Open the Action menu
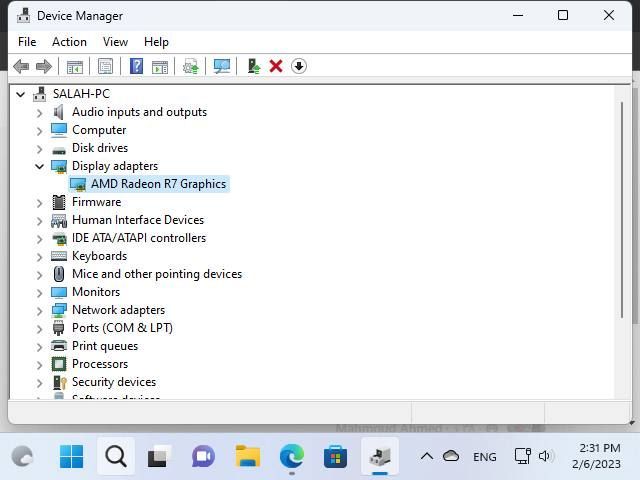The width and height of the screenshot is (640, 480). click(69, 42)
